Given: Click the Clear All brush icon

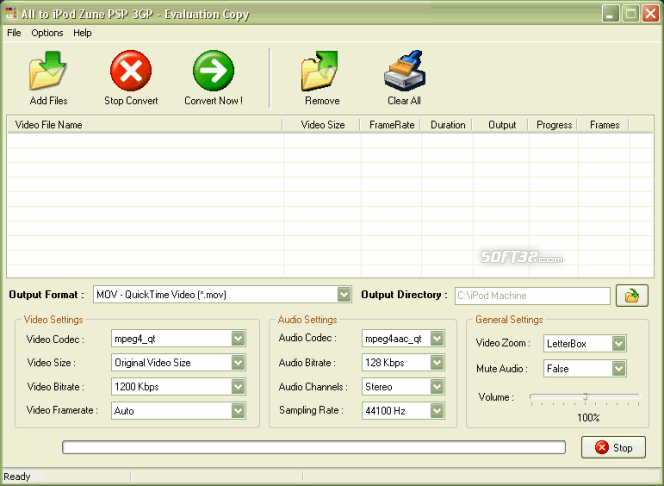Looking at the screenshot, I should pos(404,70).
